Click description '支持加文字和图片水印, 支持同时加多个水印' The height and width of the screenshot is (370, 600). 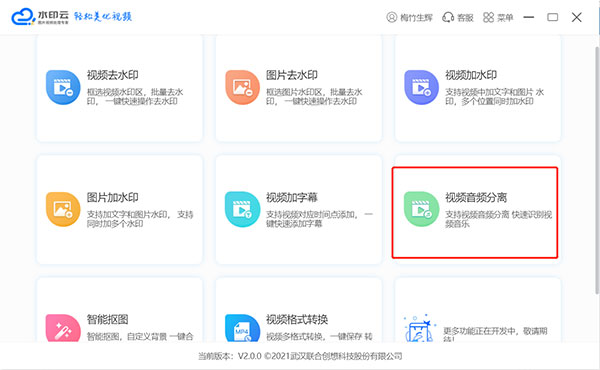140,219
